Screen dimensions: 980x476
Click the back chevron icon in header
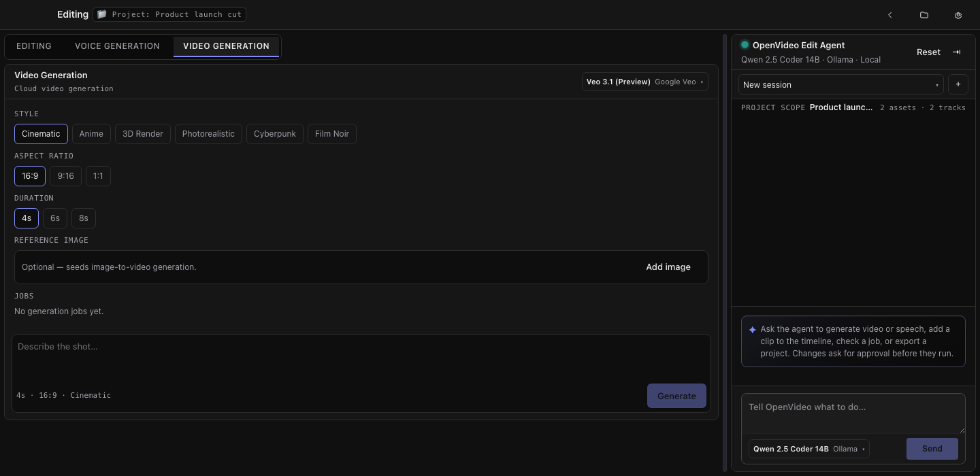pyautogui.click(x=889, y=15)
